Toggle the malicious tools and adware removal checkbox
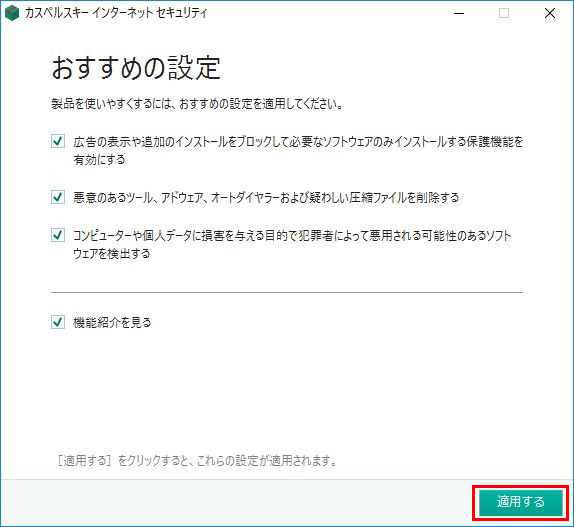 pos(58,197)
